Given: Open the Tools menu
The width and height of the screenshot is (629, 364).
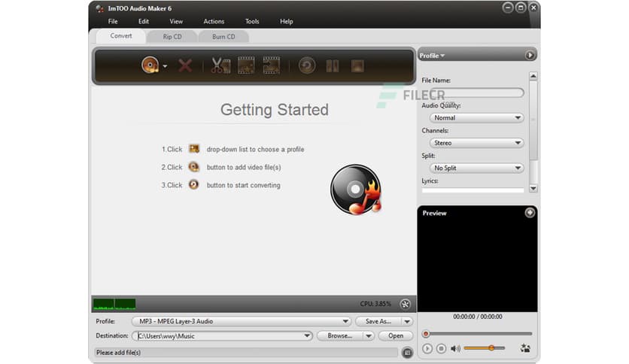Looking at the screenshot, I should pyautogui.click(x=252, y=21).
